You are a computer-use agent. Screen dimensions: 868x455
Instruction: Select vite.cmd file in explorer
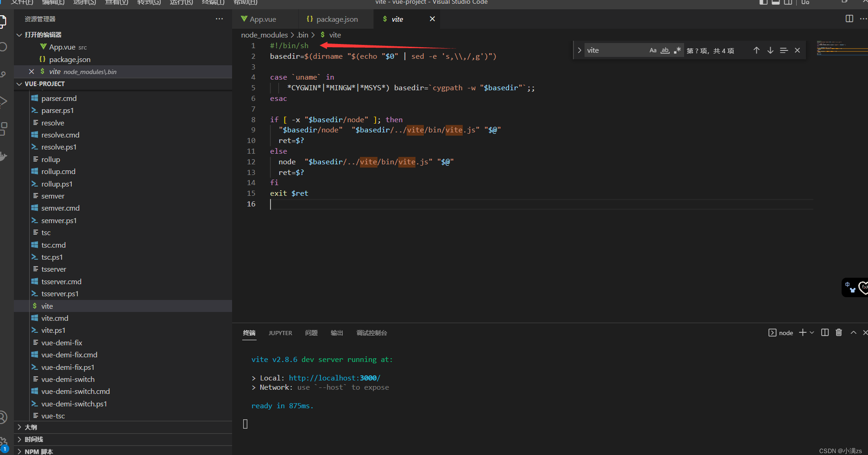55,318
